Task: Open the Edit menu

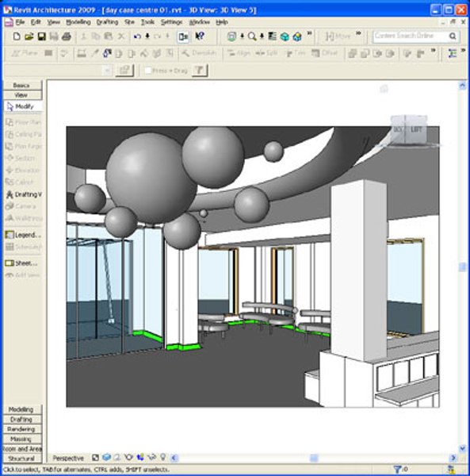Action: [x=36, y=22]
